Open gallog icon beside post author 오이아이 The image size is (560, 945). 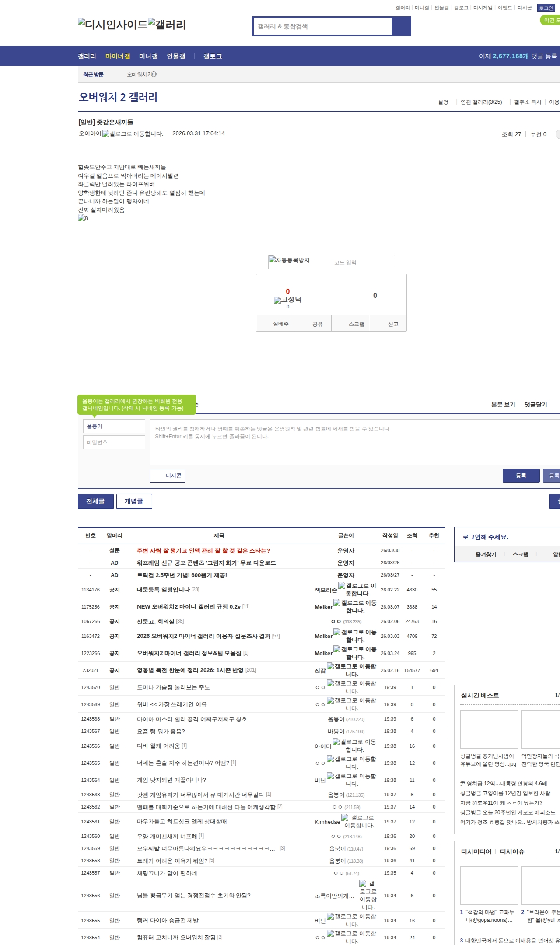coord(133,133)
